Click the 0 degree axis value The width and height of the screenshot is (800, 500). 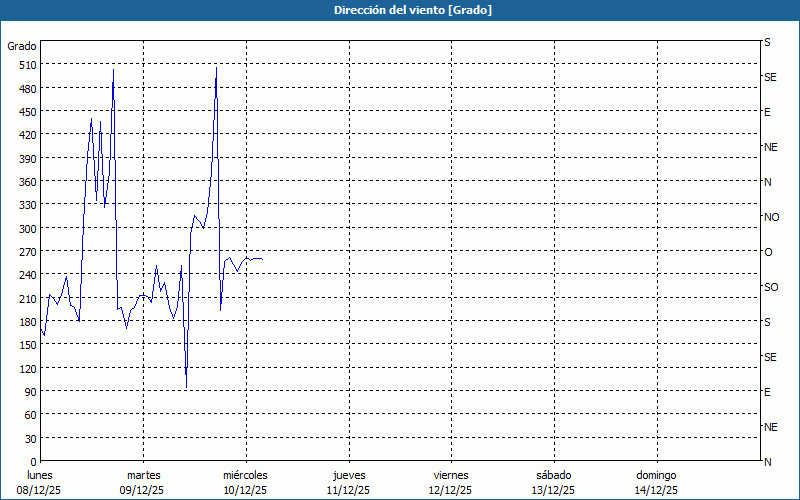tap(34, 462)
